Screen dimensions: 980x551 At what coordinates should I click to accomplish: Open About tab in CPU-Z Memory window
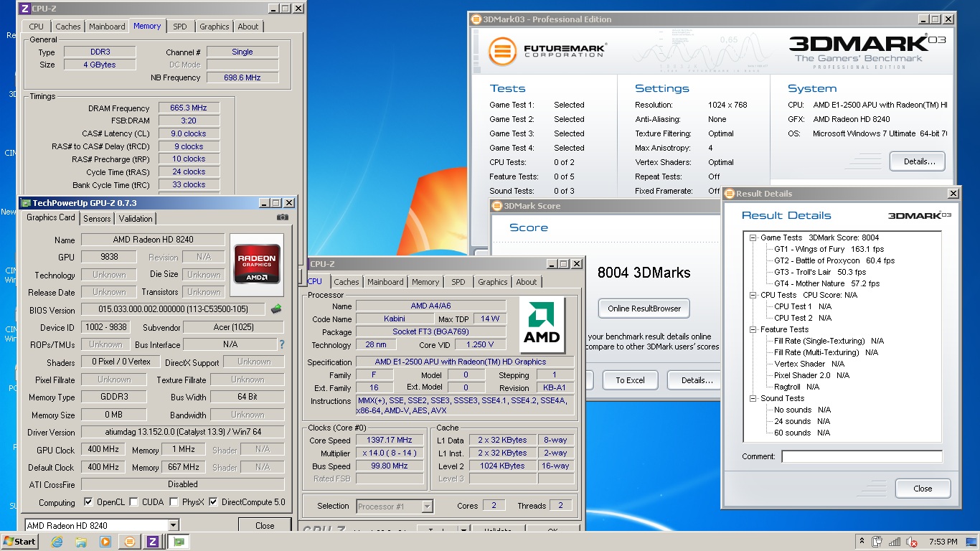(248, 27)
